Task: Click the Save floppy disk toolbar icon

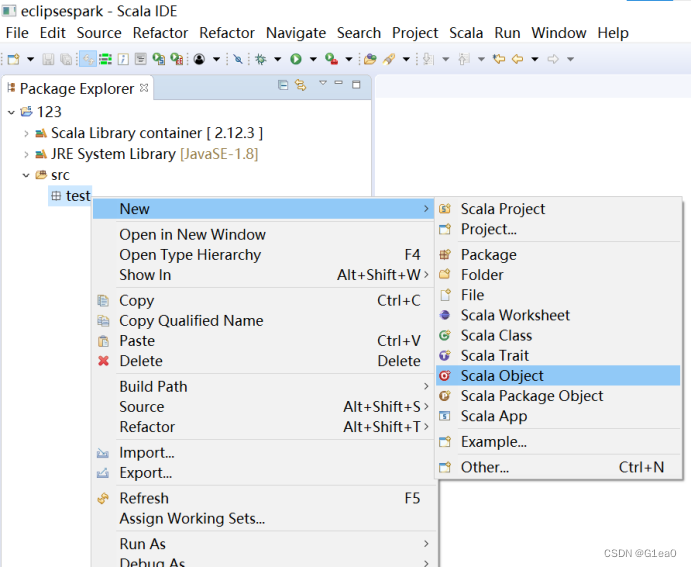Action: click(48, 59)
